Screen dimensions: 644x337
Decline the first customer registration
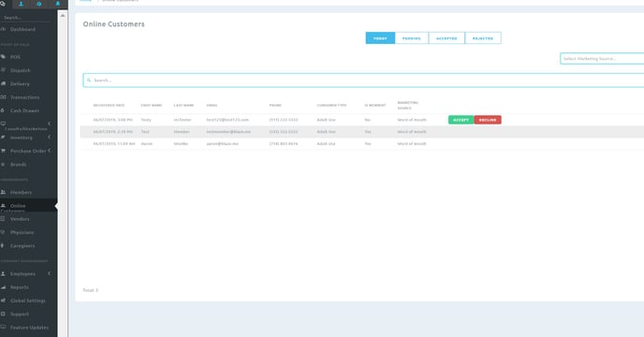[488, 120]
